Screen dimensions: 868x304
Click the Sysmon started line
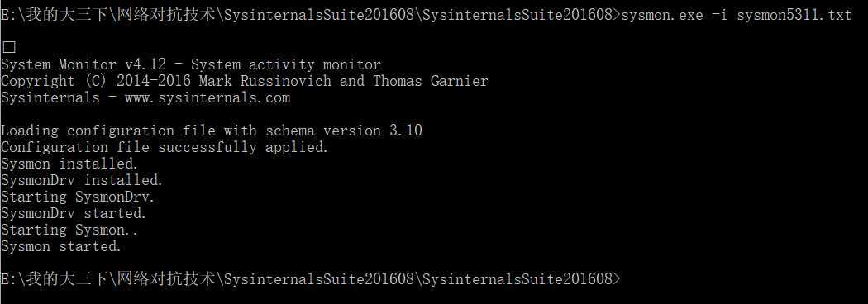pos(61,246)
